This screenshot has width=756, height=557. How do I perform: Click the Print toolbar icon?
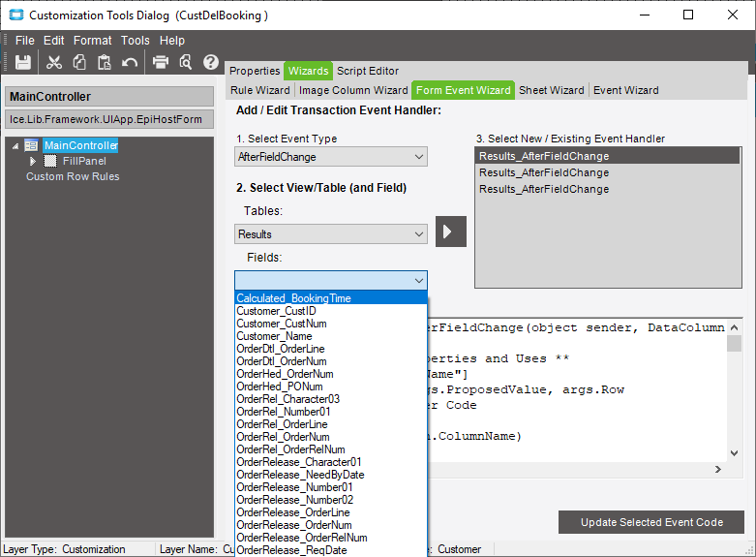161,62
